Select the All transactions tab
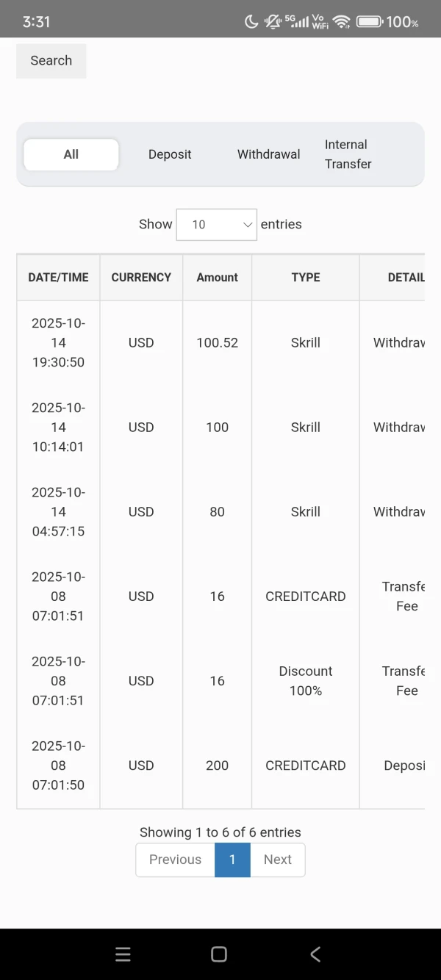Image resolution: width=441 pixels, height=980 pixels. [x=71, y=154]
